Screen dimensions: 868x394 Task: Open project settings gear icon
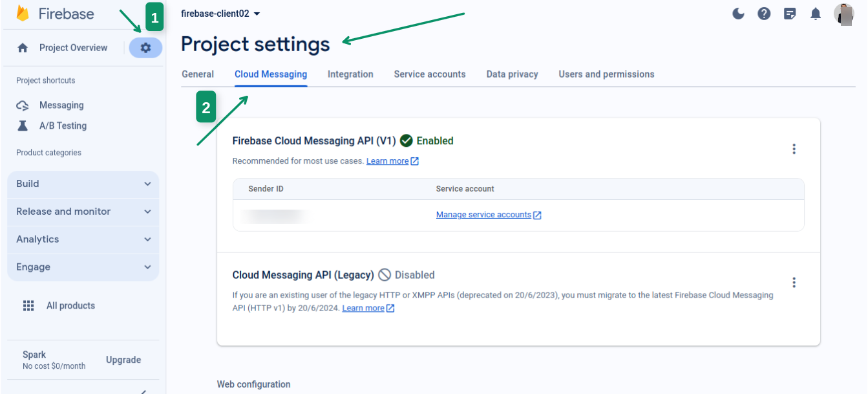tap(145, 47)
